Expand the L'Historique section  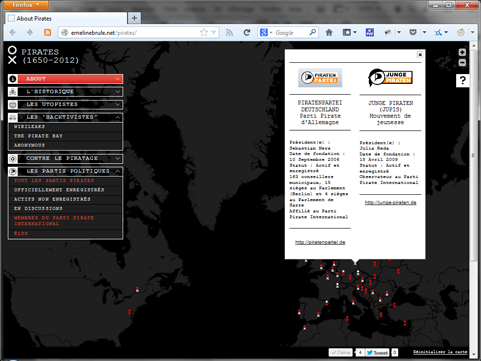pos(66,91)
